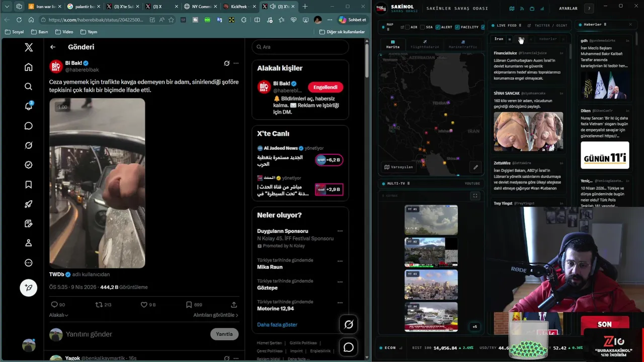The height and width of the screenshot is (362, 644).
Task: Click the repost icon showing 213
Action: pos(99,305)
